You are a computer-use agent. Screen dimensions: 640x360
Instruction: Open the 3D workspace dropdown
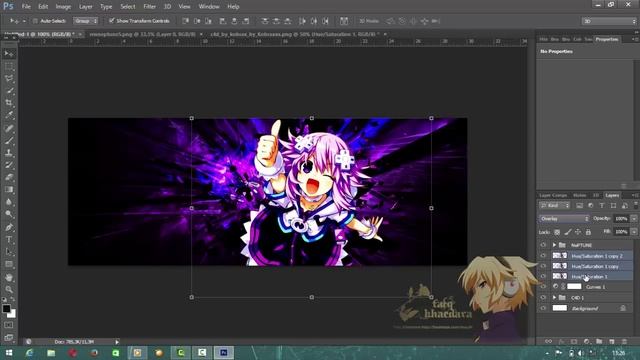pos(609,21)
